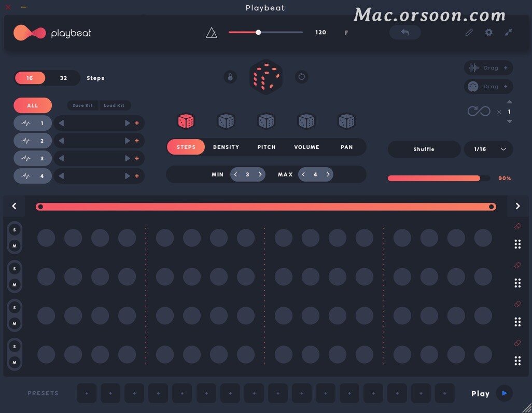Solo the second sequencer row
Viewport: 532px width, 413px height.
[x=15, y=269]
